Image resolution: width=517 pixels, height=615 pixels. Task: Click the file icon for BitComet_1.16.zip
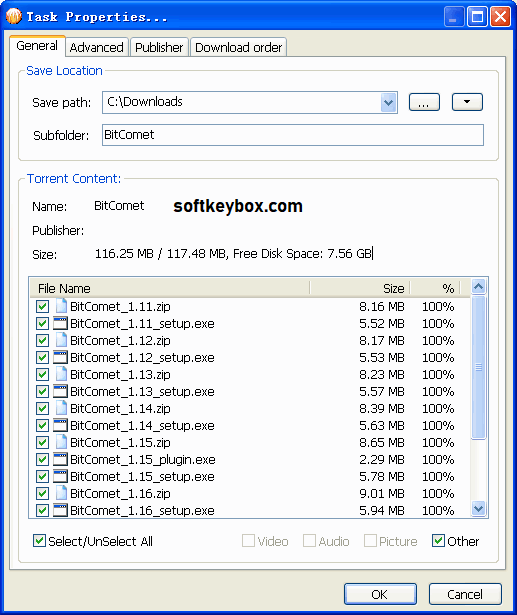tap(61, 493)
